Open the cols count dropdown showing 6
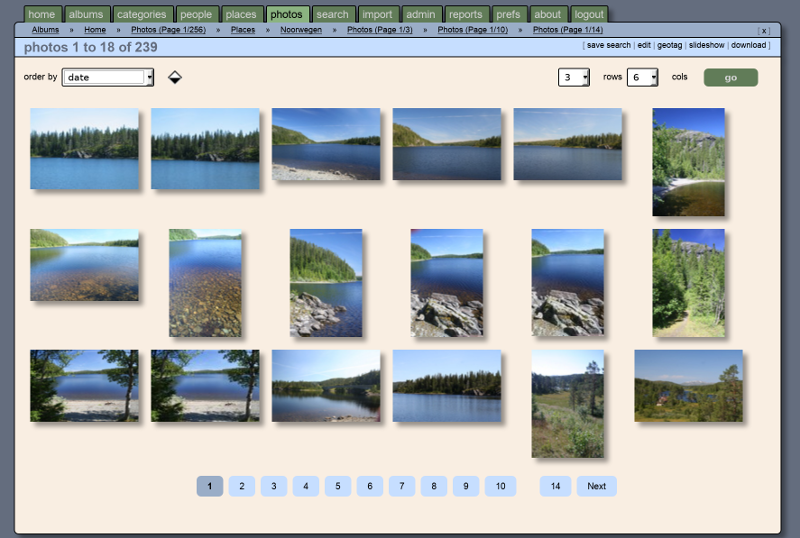Image resolution: width=800 pixels, height=538 pixels. tap(642, 77)
